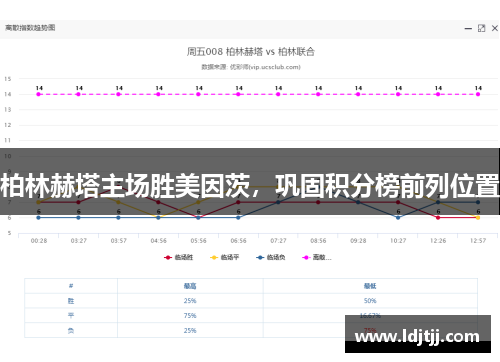Select the pink 14 data point at 09:28
This screenshot has width=500, height=362.
click(x=358, y=94)
